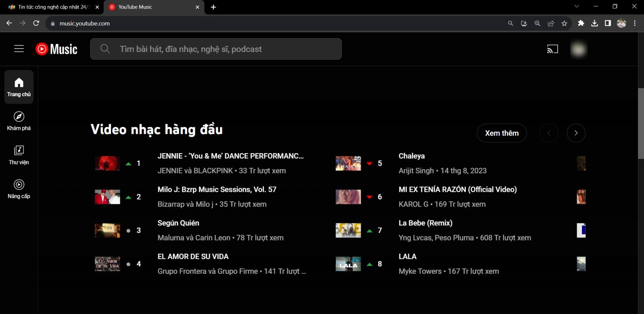Open the La Bebe (Remix) title
Viewport: 644px width, 314px height.
(x=425, y=223)
